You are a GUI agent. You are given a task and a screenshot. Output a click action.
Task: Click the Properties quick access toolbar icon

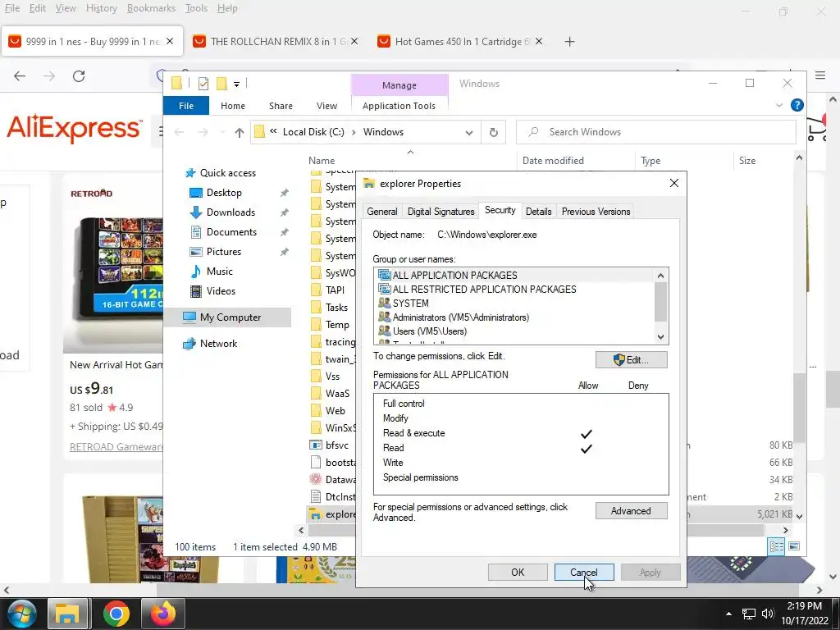click(x=203, y=84)
